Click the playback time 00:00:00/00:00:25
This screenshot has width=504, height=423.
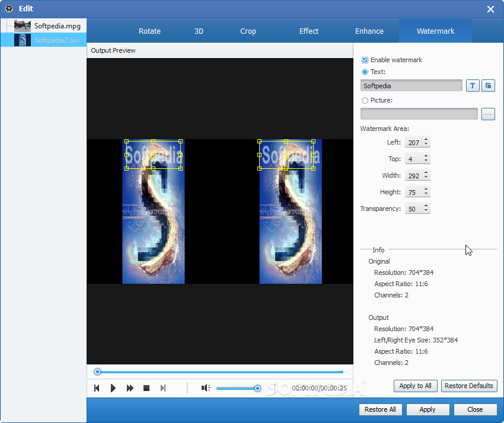319,388
